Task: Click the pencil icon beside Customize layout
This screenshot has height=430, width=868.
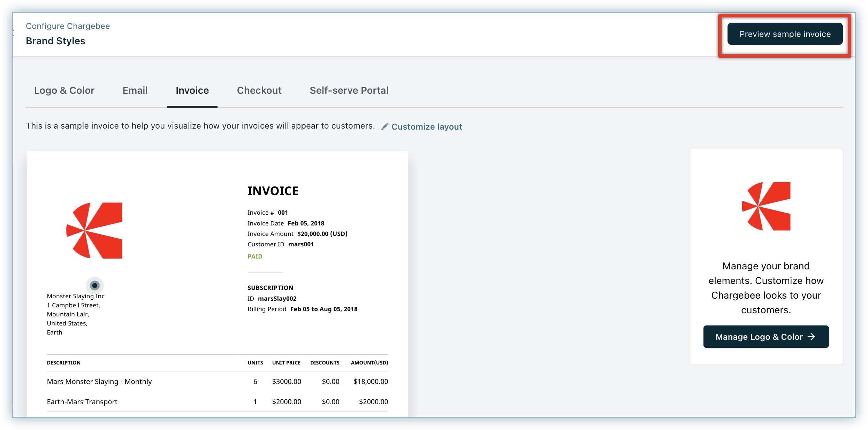Action: click(x=384, y=126)
